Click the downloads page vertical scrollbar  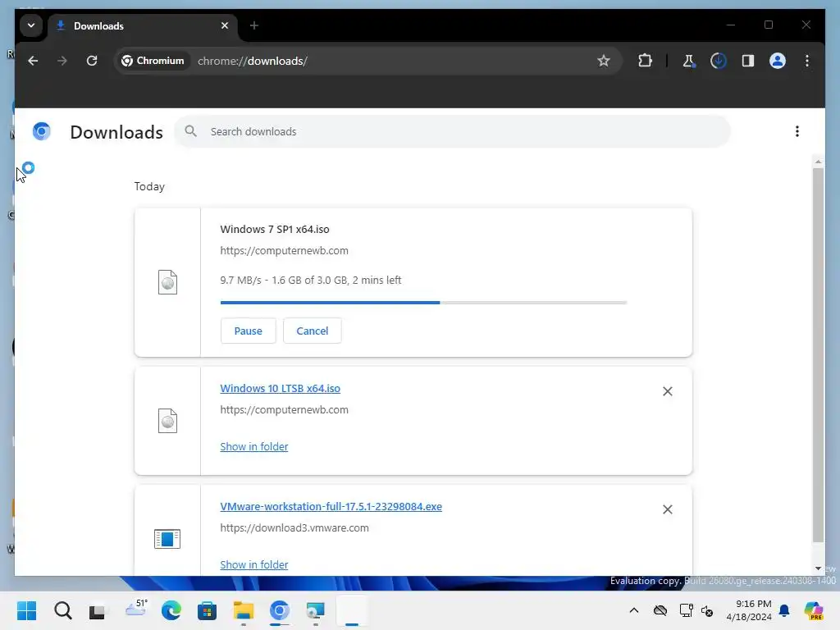818,354
